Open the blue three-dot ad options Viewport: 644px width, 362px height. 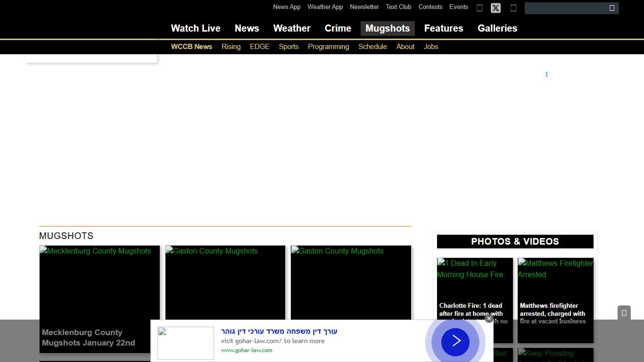(546, 74)
